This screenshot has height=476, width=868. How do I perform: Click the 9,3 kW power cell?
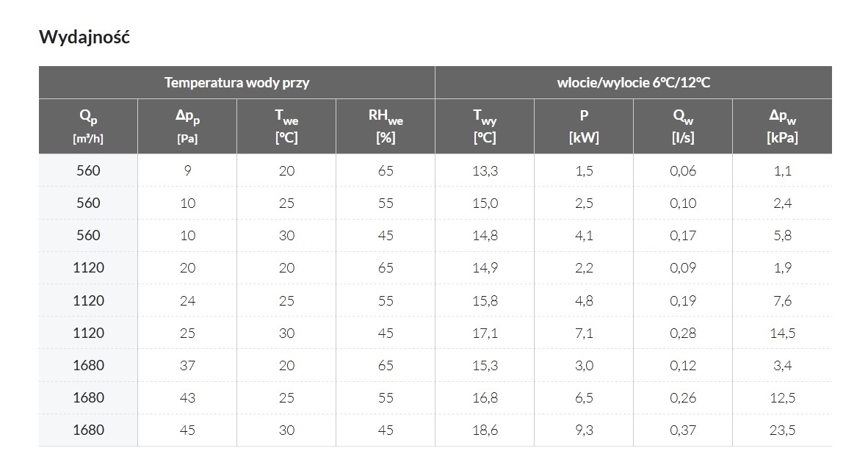[584, 430]
